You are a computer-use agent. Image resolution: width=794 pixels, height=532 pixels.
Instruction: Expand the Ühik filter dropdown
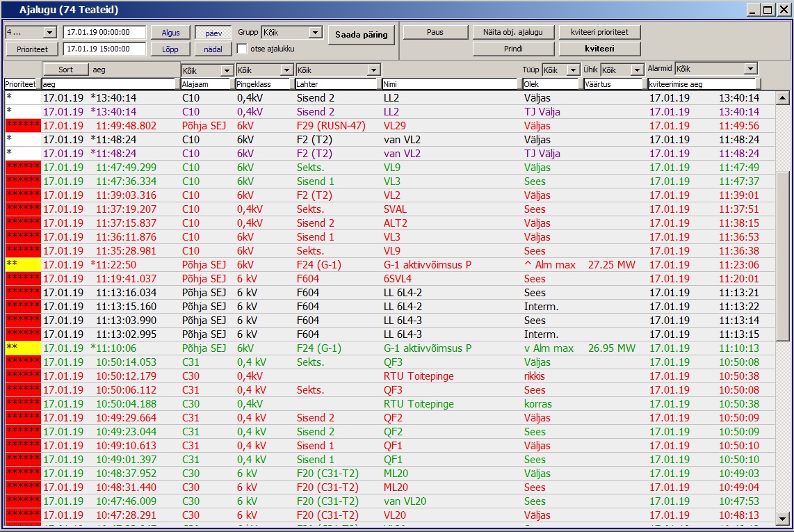pyautogui.click(x=637, y=70)
